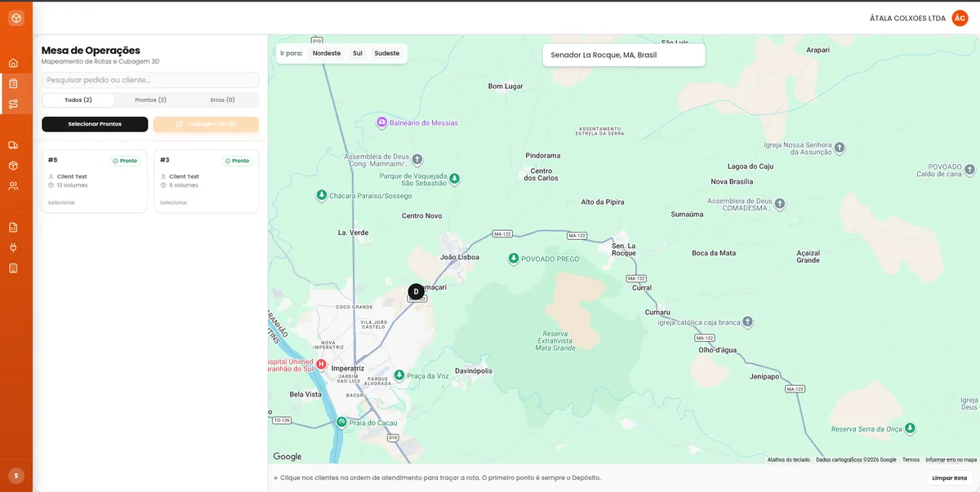Screen dimensions: 980x492
Task: Click the Pesquisar pedido ou cliente field
Action: 150,80
